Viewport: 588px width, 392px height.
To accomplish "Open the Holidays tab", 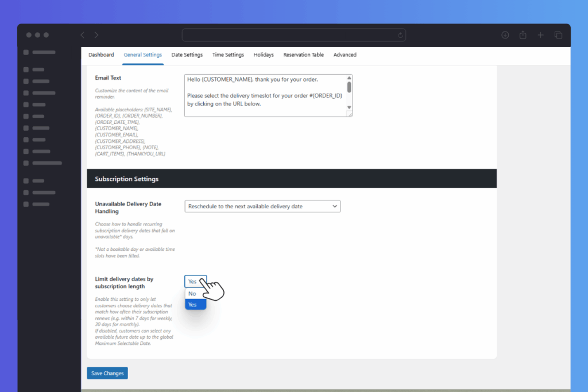I will 264,55.
